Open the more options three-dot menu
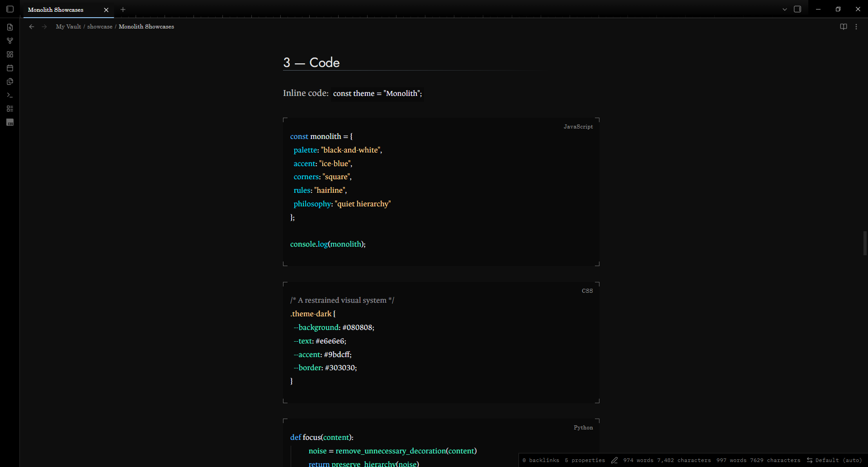This screenshot has height=467, width=868. pyautogui.click(x=856, y=27)
